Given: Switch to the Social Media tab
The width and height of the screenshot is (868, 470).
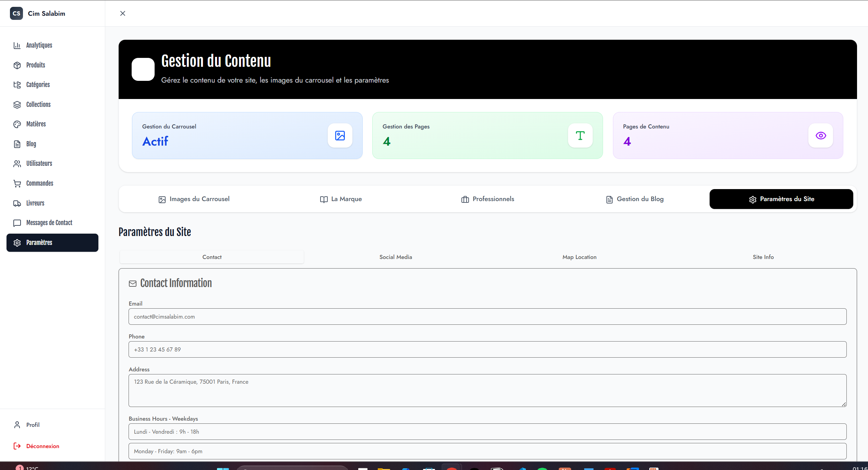Looking at the screenshot, I should click(x=395, y=257).
